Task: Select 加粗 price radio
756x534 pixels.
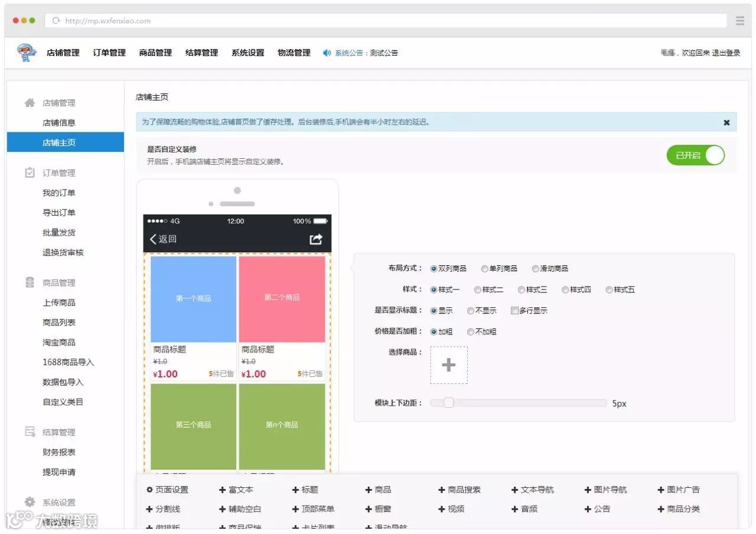Action: [x=434, y=332]
